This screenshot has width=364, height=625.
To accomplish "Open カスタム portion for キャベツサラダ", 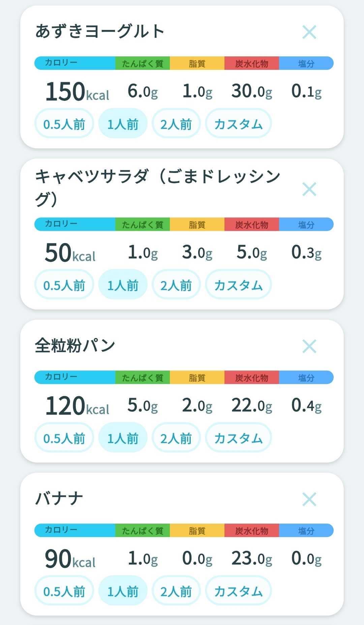I will click(x=238, y=285).
